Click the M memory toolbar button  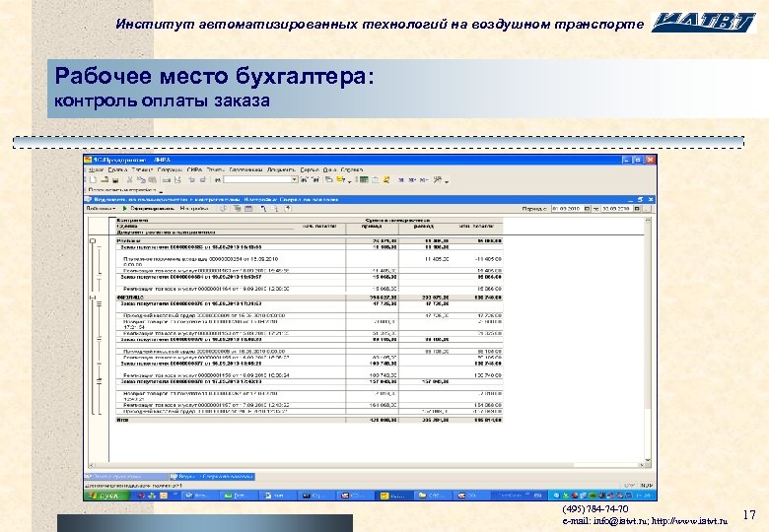(x=401, y=180)
